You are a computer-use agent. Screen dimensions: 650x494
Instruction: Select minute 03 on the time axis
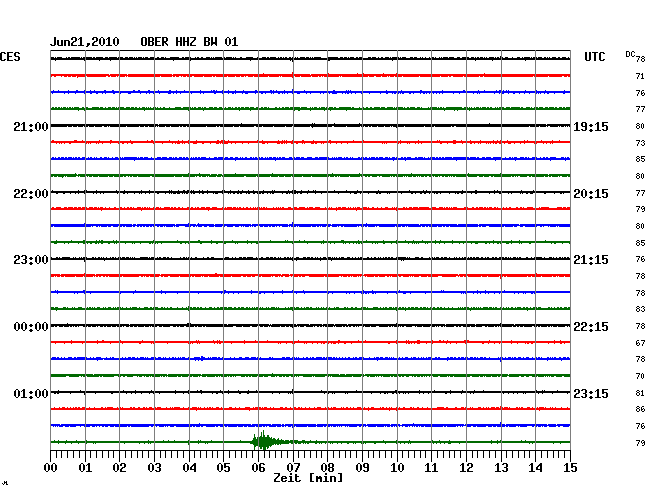pyautogui.click(x=154, y=467)
